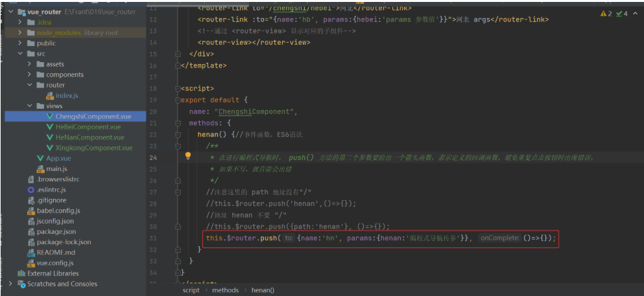Click the Scratches and Consoles icon

point(21,284)
